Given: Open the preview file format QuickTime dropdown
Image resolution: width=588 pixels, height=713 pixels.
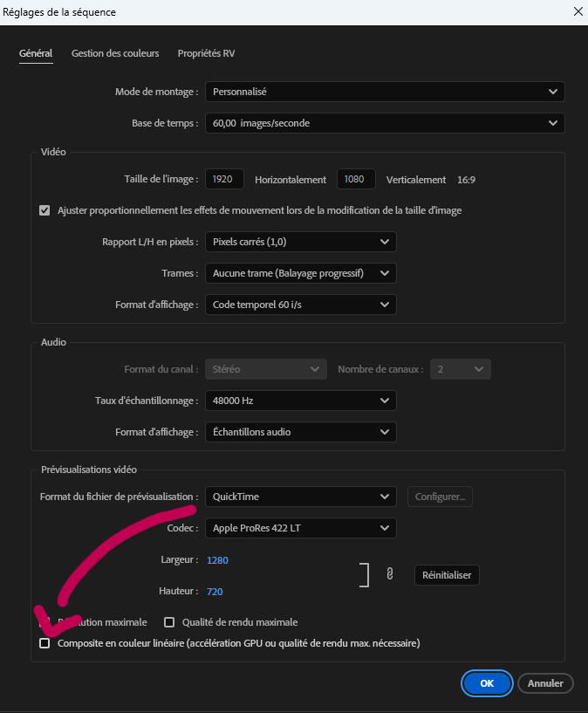Looking at the screenshot, I should (301, 497).
